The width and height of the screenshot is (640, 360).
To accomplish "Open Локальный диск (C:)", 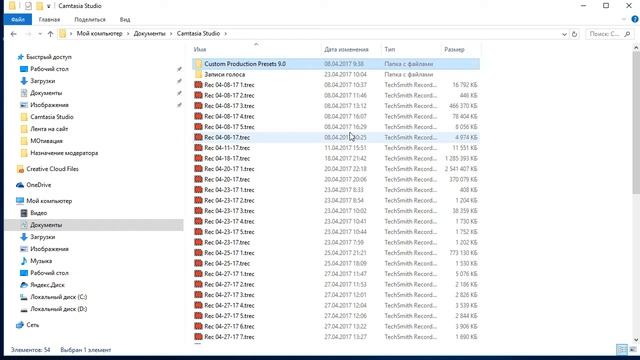I will pyautogui.click(x=58, y=297).
